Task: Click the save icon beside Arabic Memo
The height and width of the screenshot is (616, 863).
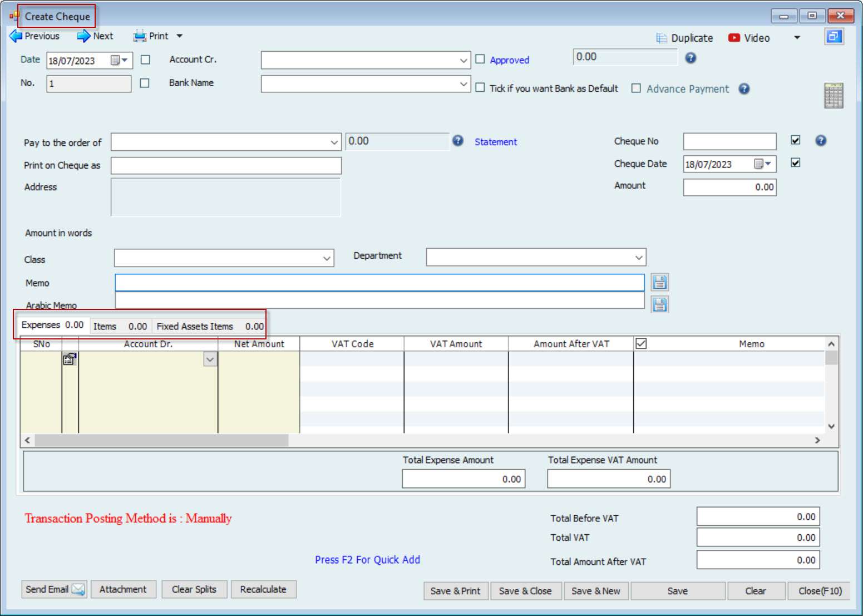Action: (x=659, y=304)
